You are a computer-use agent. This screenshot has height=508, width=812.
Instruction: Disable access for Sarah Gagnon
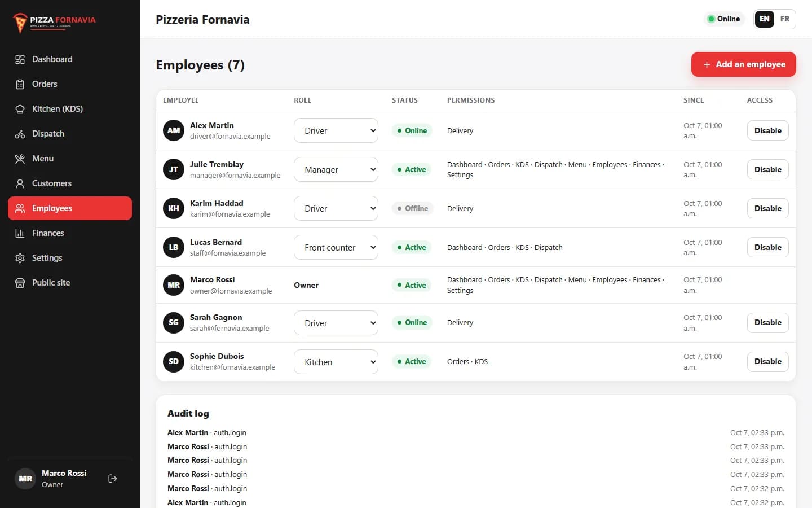[767, 322]
